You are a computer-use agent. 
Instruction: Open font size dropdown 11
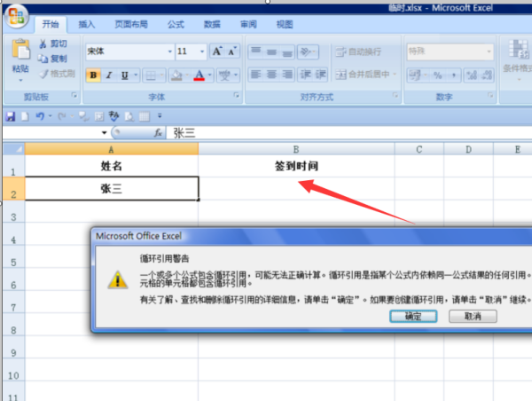(x=202, y=51)
